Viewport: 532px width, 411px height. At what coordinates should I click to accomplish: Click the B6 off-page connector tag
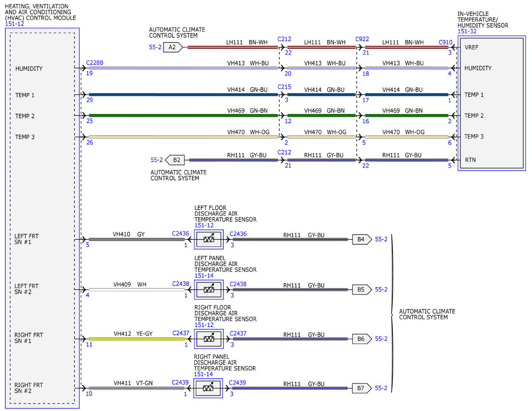pos(362,339)
